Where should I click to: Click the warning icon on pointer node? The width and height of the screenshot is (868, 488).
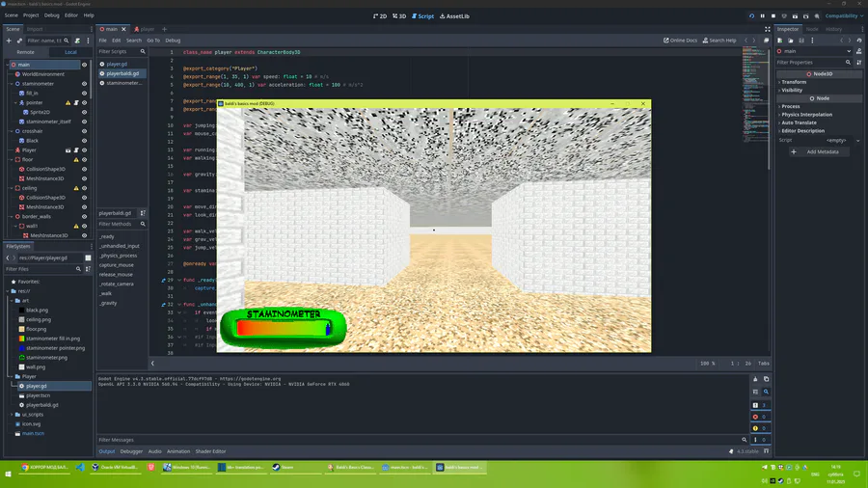pyautogui.click(x=68, y=103)
